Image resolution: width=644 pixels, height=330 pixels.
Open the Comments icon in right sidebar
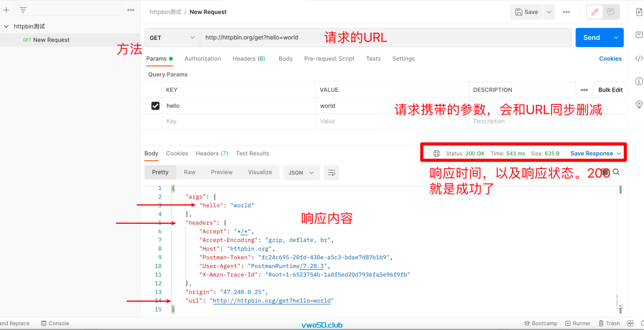click(x=639, y=35)
